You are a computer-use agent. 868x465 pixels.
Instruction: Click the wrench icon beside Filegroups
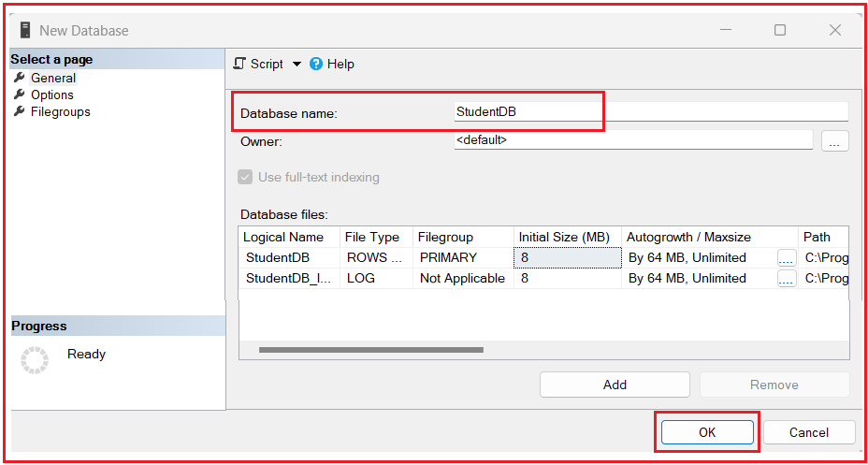[x=20, y=111]
